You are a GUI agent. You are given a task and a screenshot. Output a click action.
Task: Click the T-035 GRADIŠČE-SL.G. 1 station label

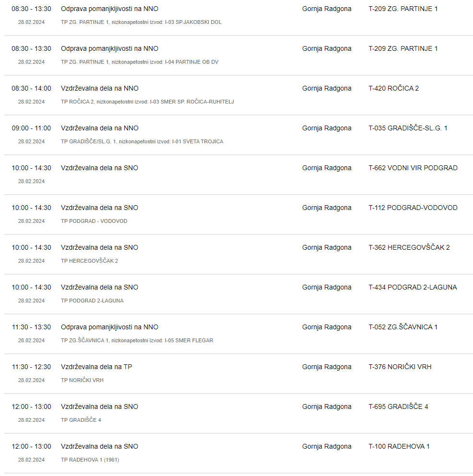[408, 128]
